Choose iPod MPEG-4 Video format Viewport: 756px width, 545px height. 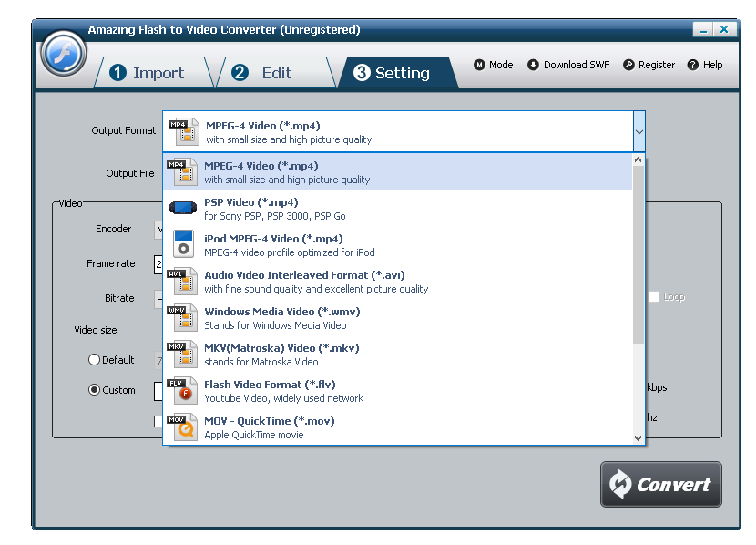398,245
